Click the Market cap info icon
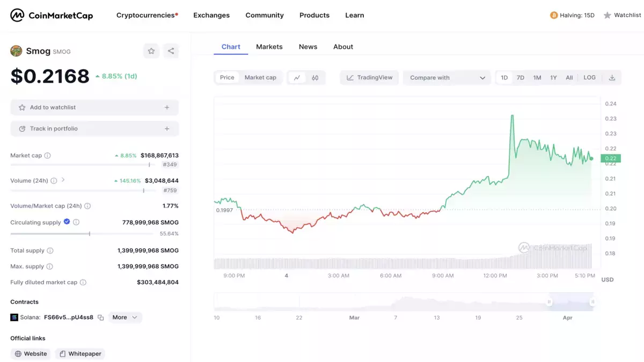Screen dimensions: 644x362 coord(47,156)
